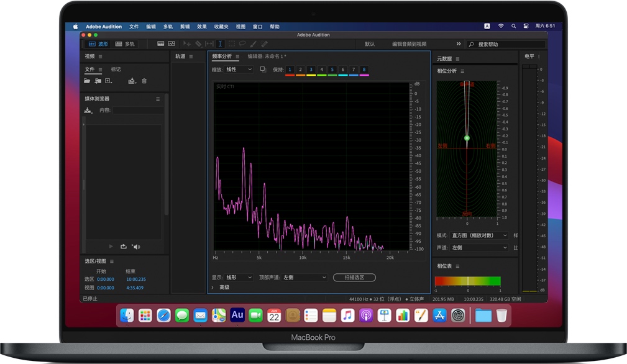The image size is (627, 364).
Task: Open the 效果 menu in menu bar
Action: click(202, 27)
